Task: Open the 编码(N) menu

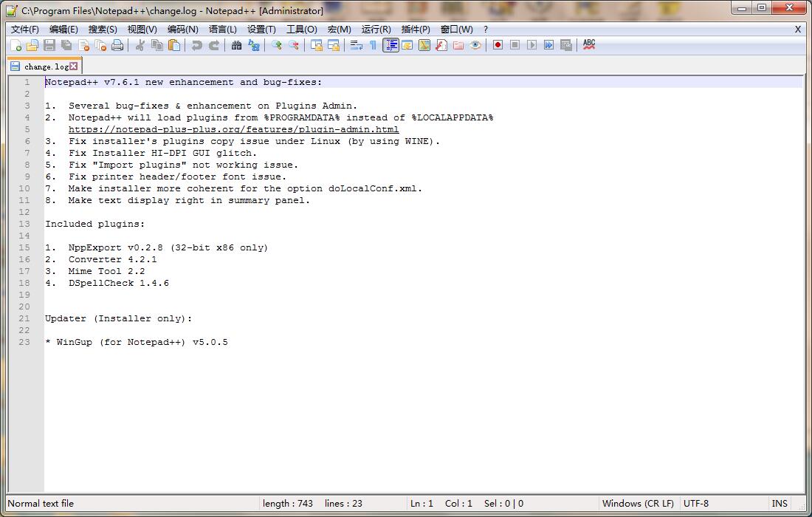Action: (x=183, y=30)
